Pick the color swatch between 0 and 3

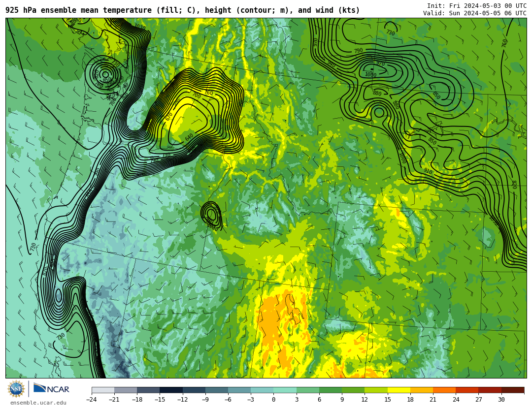285,390
